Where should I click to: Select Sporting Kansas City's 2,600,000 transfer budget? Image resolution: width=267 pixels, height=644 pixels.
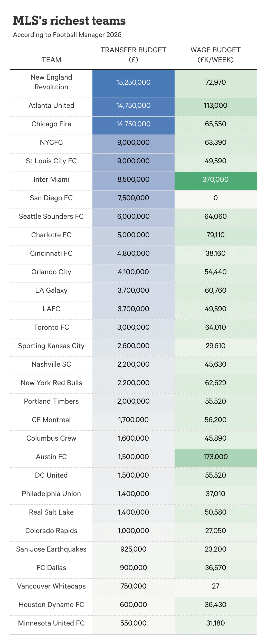[x=133, y=346]
